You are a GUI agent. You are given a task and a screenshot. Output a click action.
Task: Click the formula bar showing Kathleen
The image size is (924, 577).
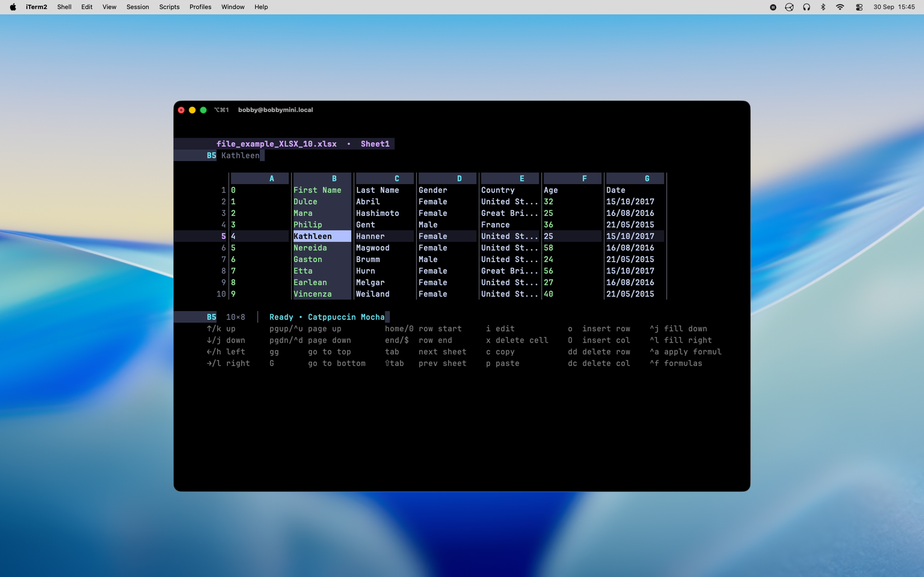tap(240, 156)
